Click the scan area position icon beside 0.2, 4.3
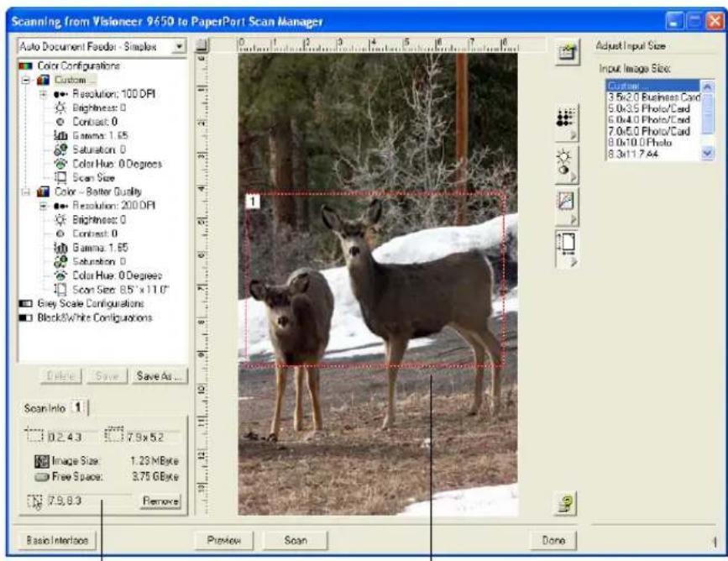This screenshot has width=728, height=561. pos(34,435)
